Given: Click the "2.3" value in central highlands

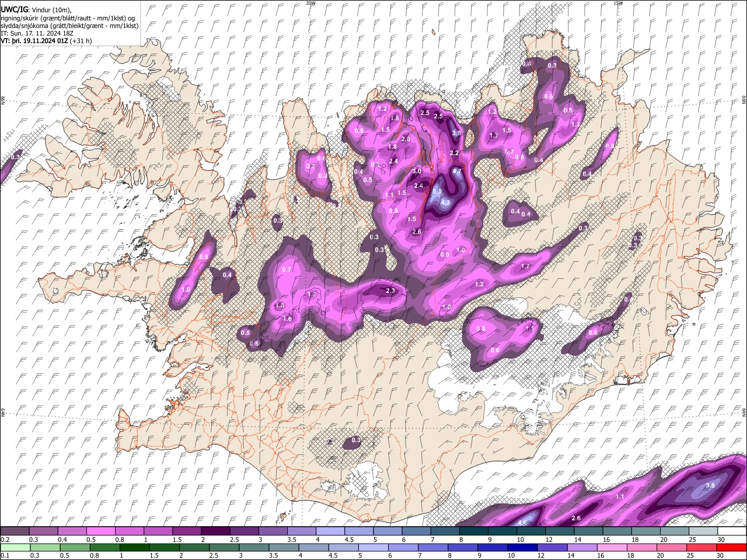Looking at the screenshot, I should pyautogui.click(x=391, y=290).
